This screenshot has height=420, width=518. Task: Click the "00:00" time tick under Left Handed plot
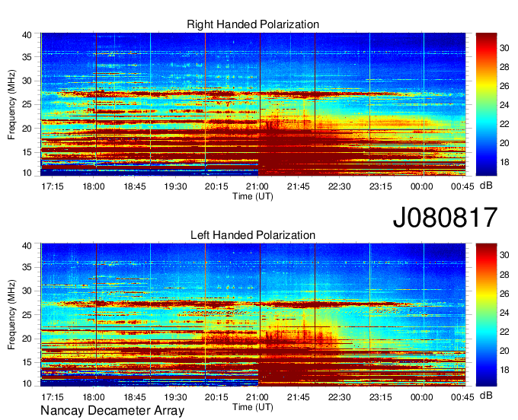421,396
